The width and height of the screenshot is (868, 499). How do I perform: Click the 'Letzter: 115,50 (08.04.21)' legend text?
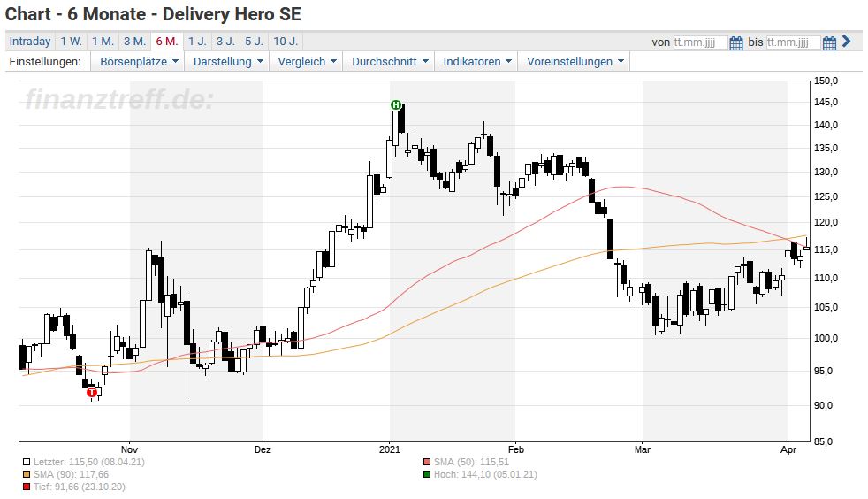coord(89,462)
